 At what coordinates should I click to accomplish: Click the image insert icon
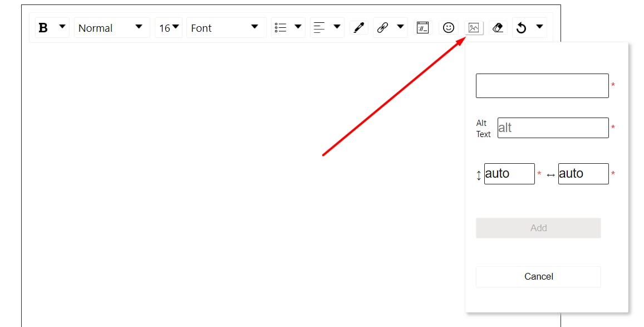474,27
